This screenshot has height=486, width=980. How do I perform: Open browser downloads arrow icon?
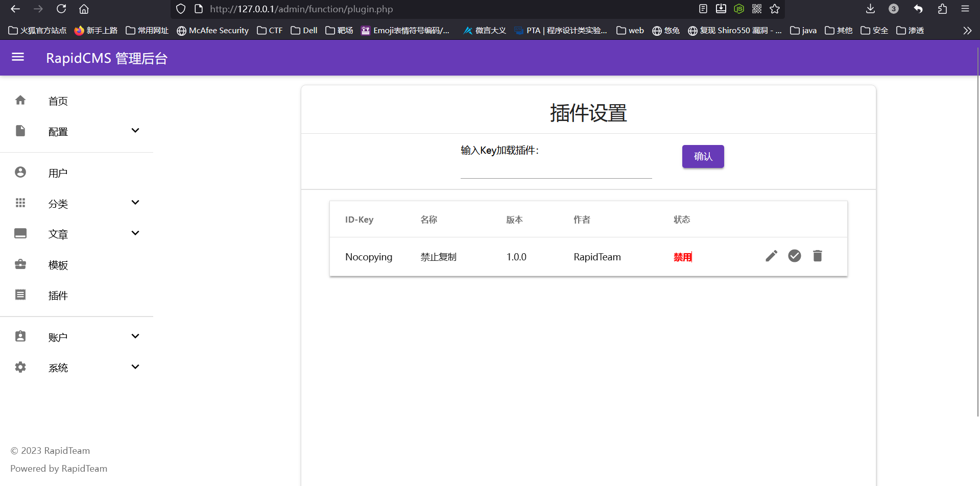[x=870, y=9]
